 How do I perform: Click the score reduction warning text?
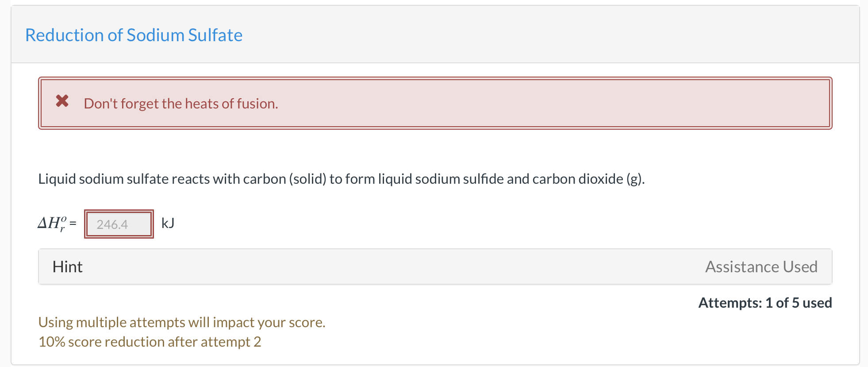[x=150, y=341]
